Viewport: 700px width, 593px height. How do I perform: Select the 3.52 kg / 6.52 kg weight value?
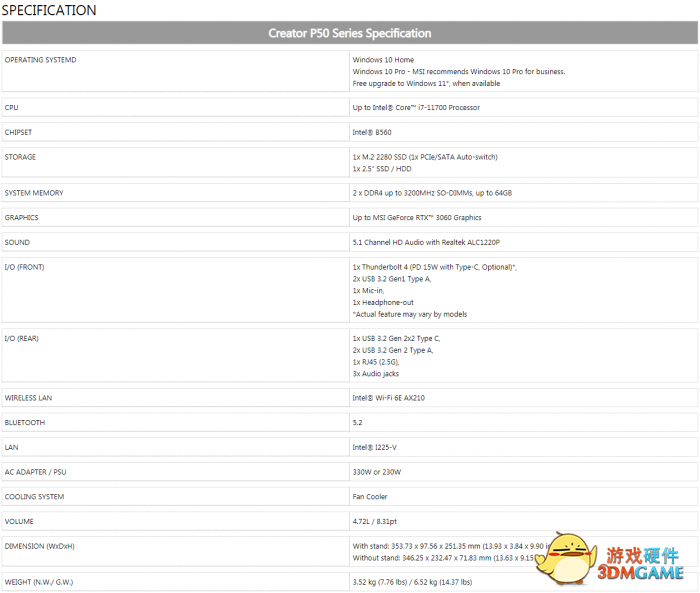(x=412, y=582)
